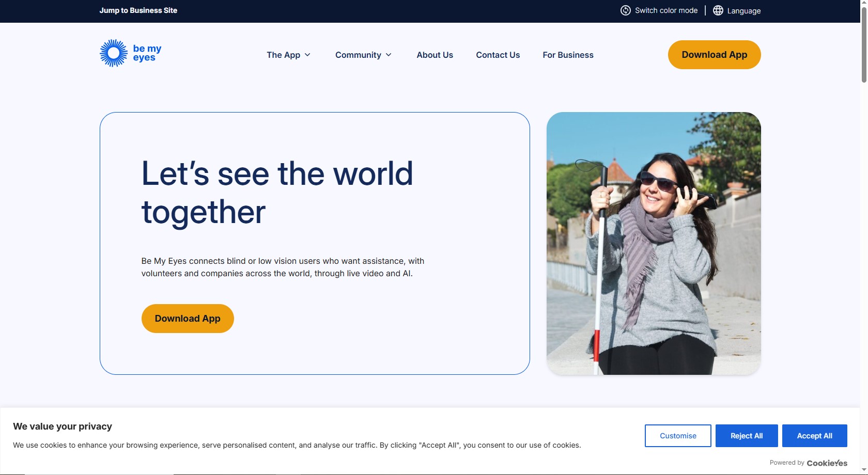Screen dimensions: 868x475
Task: Click the globe Language icon
Action: coord(718,10)
